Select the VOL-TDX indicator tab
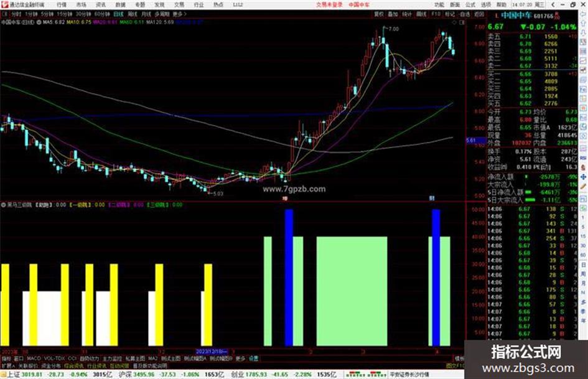This screenshot has height=379, width=588. [x=54, y=358]
